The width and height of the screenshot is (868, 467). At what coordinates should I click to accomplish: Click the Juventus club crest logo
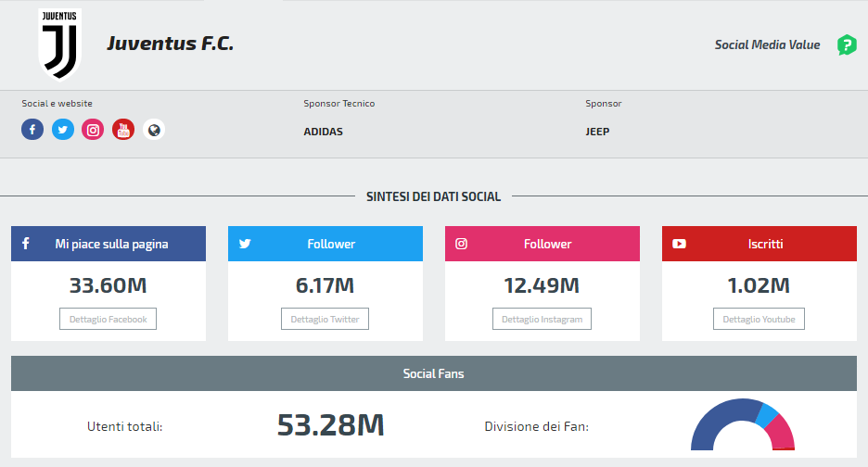[59, 44]
